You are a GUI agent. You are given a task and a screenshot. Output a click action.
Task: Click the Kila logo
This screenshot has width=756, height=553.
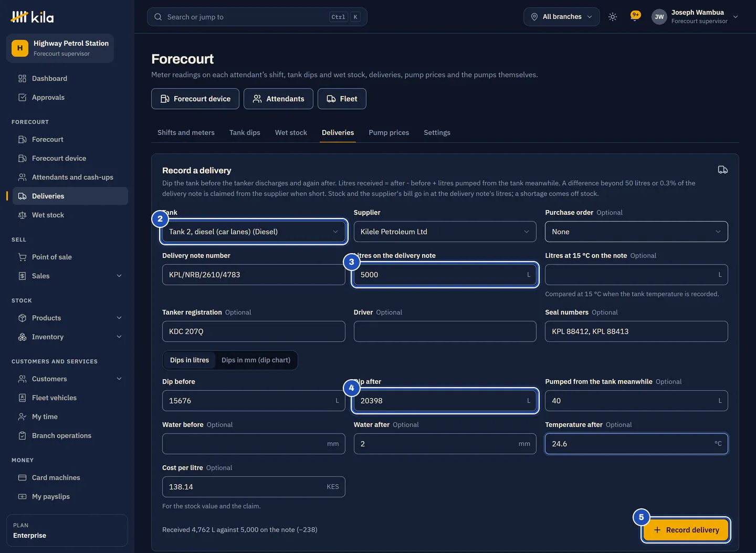[x=32, y=17]
